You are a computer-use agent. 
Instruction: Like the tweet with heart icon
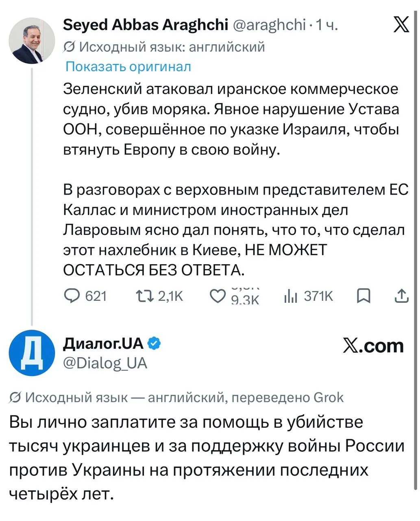click(218, 296)
